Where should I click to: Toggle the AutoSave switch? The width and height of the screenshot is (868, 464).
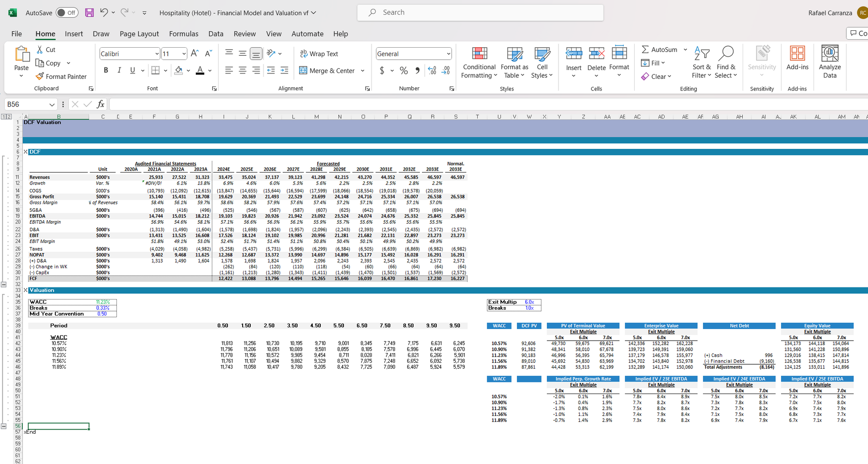(67, 12)
